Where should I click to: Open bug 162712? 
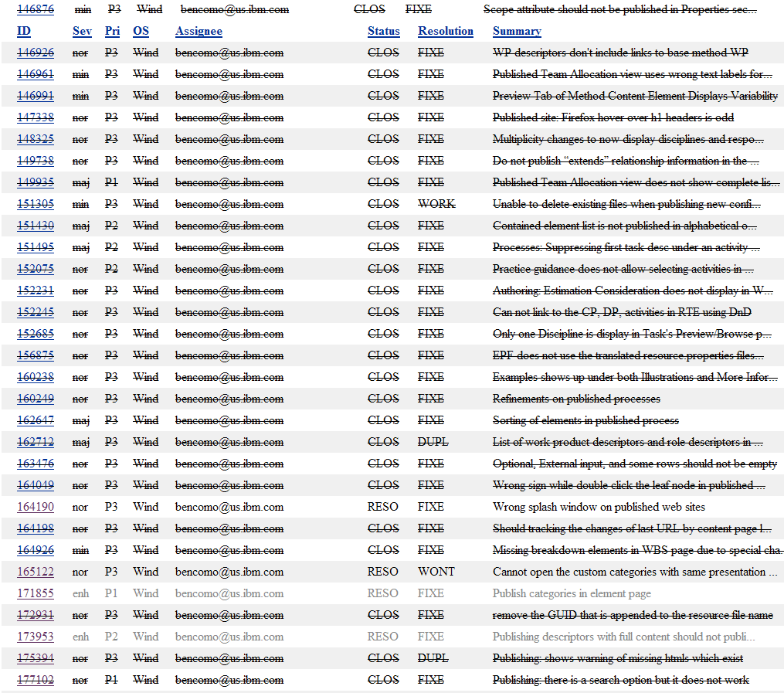(36, 441)
